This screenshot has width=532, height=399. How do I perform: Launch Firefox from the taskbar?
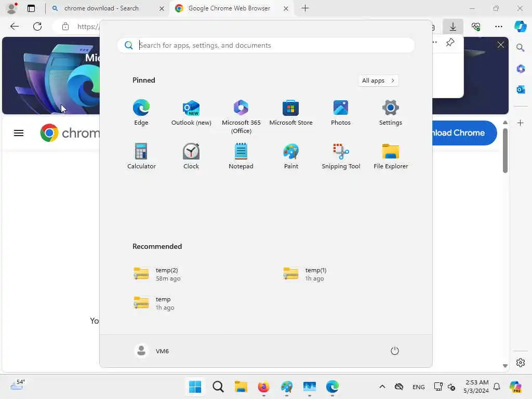[x=263, y=387]
